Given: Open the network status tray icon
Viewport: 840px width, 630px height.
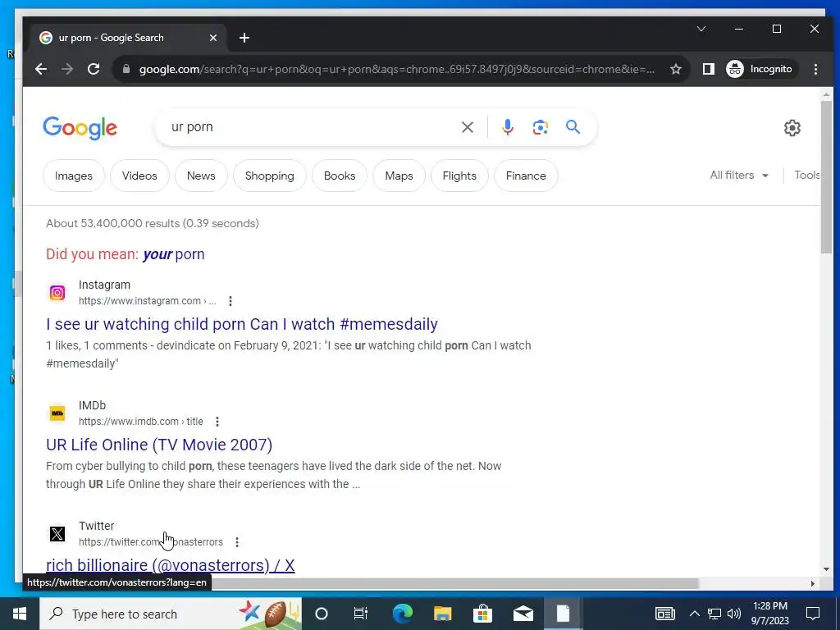Looking at the screenshot, I should click(714, 614).
